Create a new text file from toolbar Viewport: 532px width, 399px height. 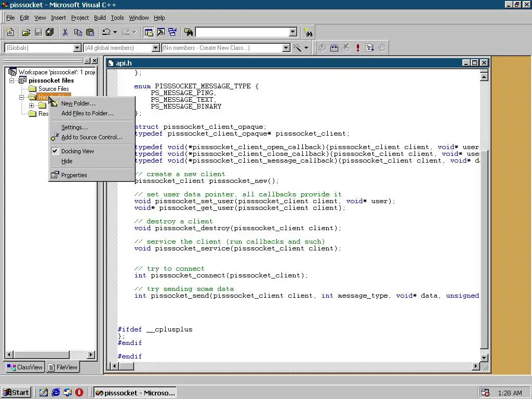click(x=10, y=32)
